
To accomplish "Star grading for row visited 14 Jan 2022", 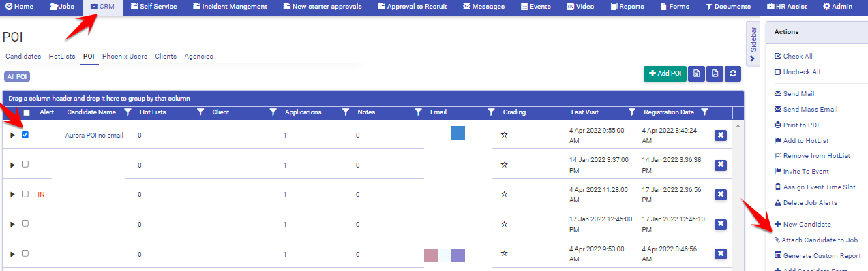I will tap(505, 165).
